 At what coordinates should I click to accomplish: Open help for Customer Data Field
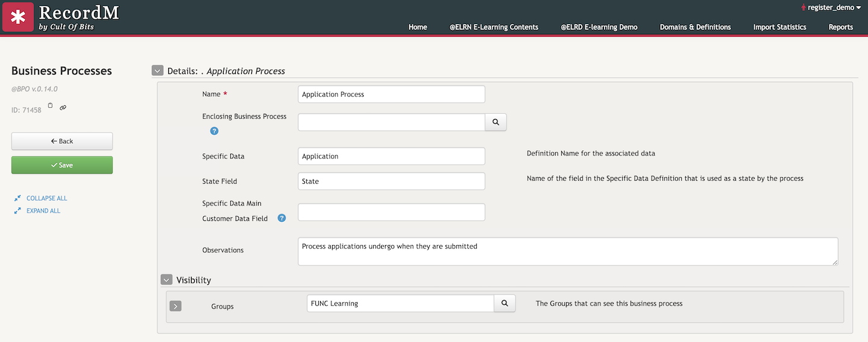coord(281,218)
